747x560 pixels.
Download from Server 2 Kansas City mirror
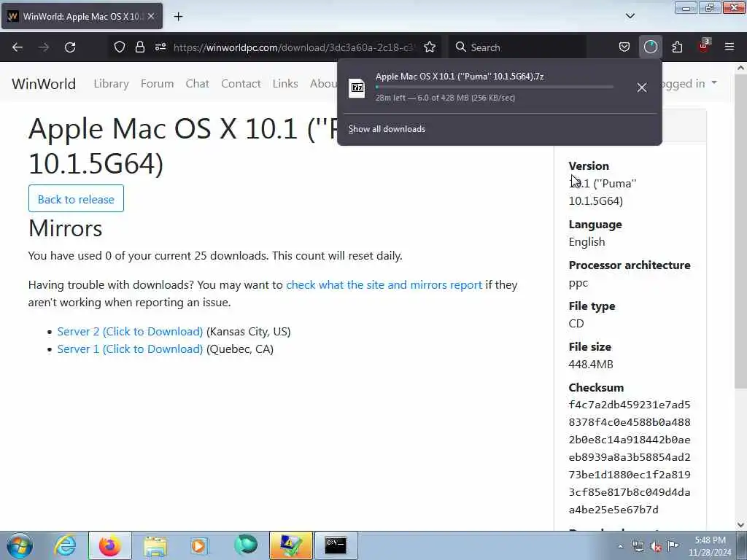130,332
